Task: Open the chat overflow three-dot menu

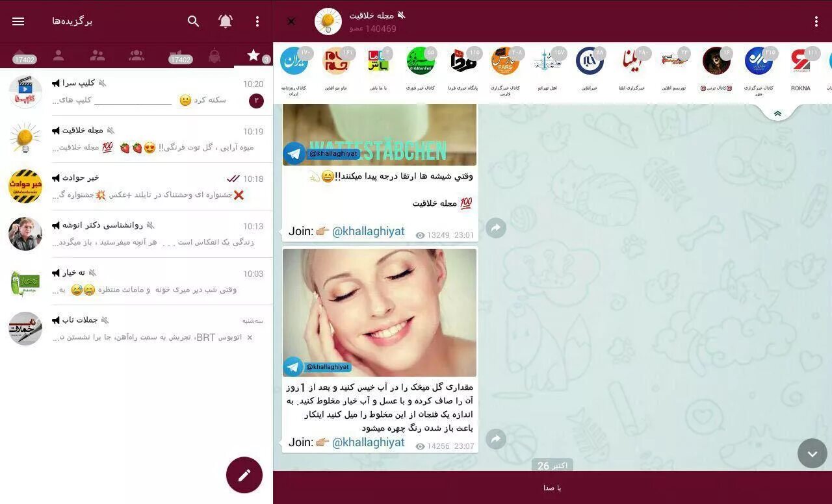Action: 816,21
